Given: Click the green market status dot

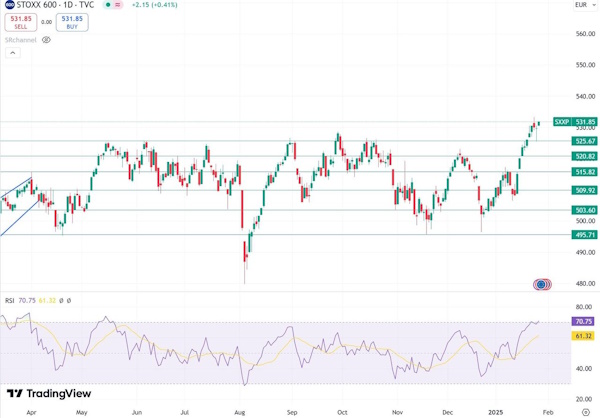Looking at the screenshot, I should tap(108, 5).
